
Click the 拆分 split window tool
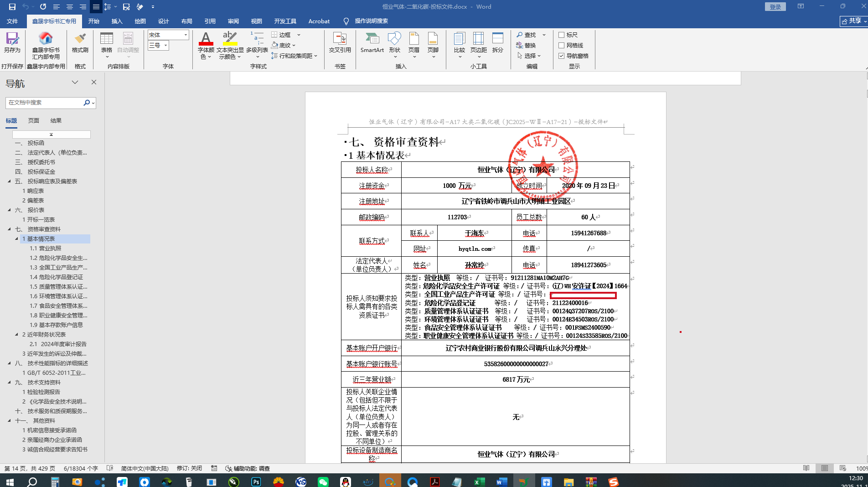point(498,42)
